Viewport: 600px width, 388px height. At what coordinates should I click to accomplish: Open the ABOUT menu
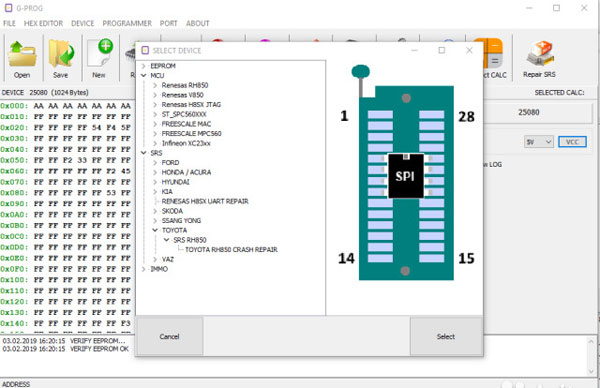[x=197, y=23]
